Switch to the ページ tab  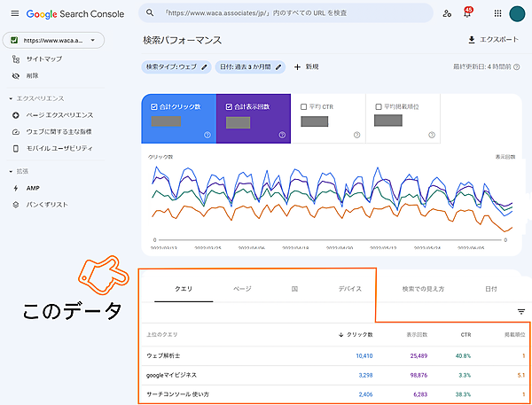pos(242,289)
